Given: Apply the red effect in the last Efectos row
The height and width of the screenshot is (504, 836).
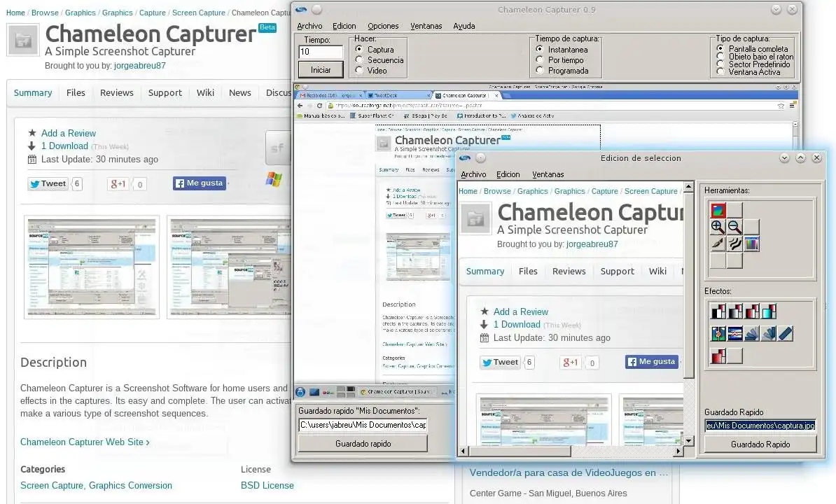Looking at the screenshot, I should [x=718, y=356].
